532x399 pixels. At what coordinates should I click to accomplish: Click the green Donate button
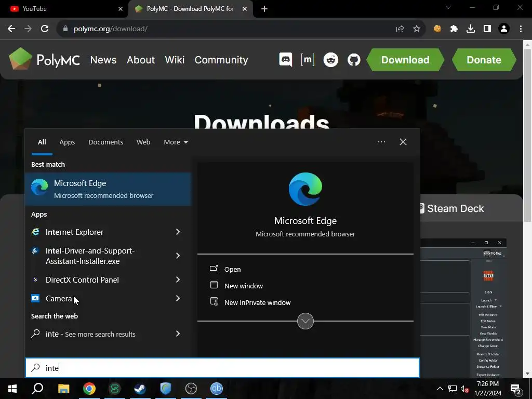coord(484,60)
